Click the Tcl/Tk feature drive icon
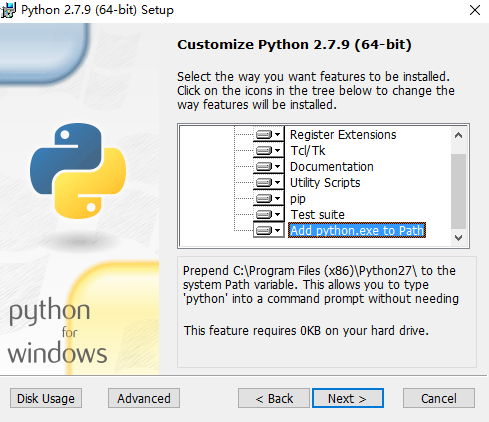Image resolution: width=489 pixels, height=422 pixels. pos(268,150)
